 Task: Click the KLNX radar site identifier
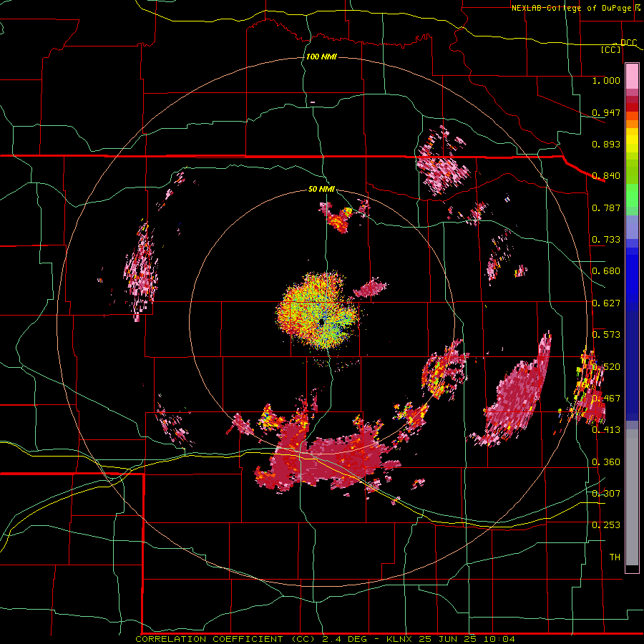(x=399, y=639)
